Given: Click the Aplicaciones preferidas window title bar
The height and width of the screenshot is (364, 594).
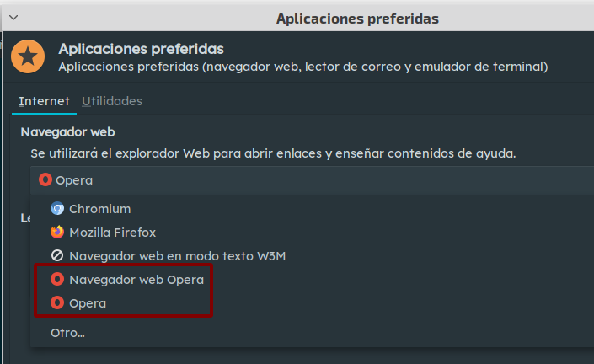Looking at the screenshot, I should 357,19.
